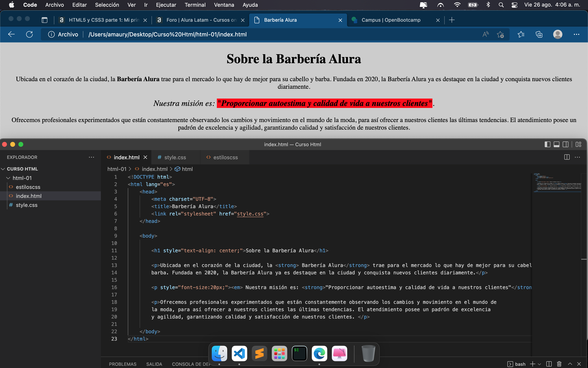The height and width of the screenshot is (368, 588).
Task: Open estiloscss file in Explorer
Action: (x=28, y=187)
